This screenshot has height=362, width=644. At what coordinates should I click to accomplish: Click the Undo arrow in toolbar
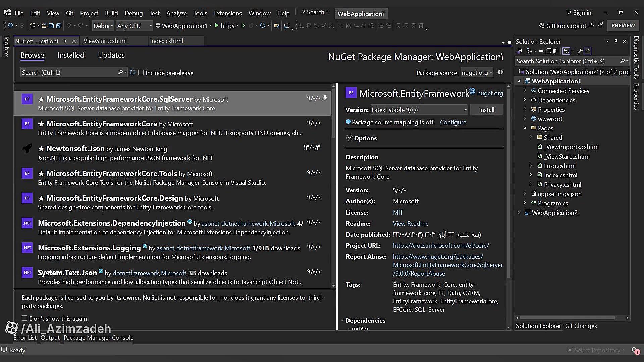tap(68, 26)
